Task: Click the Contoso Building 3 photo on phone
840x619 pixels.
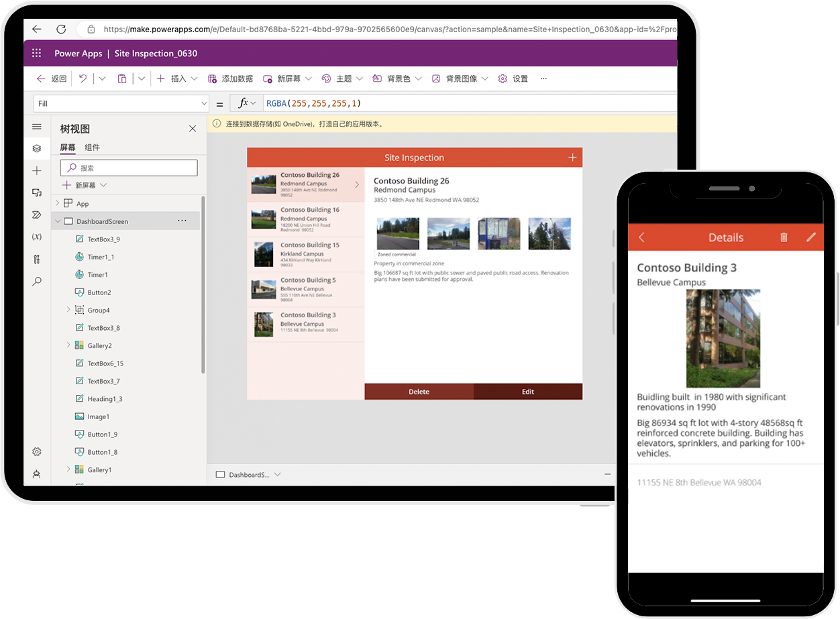Action: 723,339
